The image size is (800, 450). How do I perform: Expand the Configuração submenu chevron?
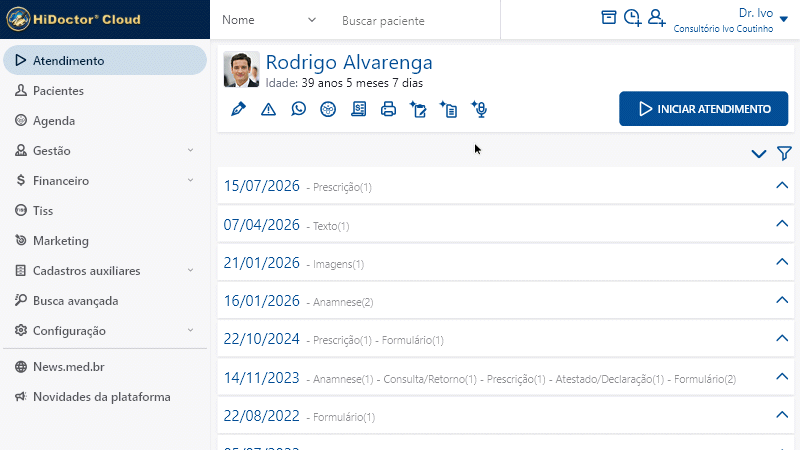[190, 330]
